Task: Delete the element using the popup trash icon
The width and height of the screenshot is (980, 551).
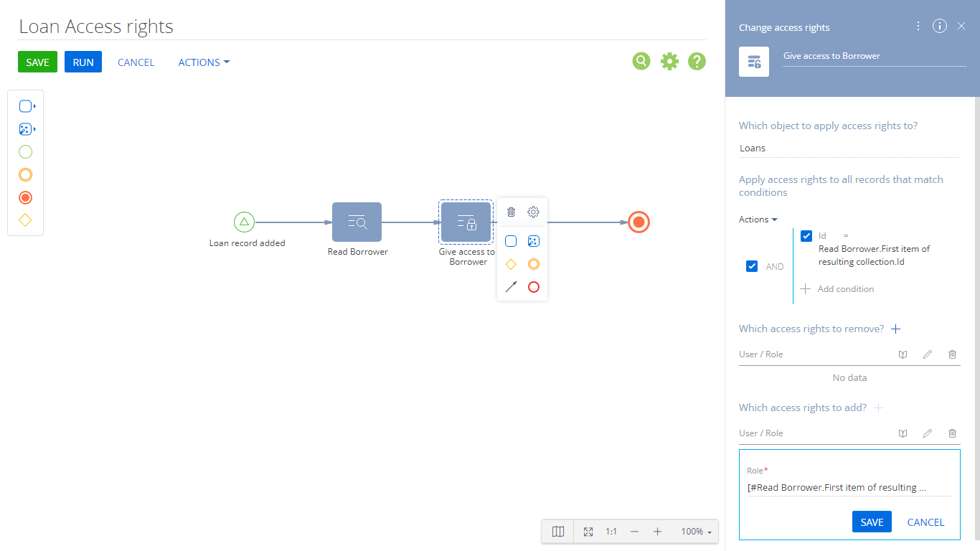Action: pyautogui.click(x=511, y=212)
